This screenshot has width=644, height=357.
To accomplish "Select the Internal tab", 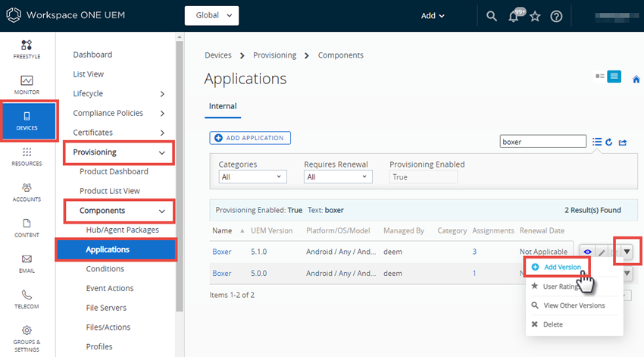I will (223, 106).
